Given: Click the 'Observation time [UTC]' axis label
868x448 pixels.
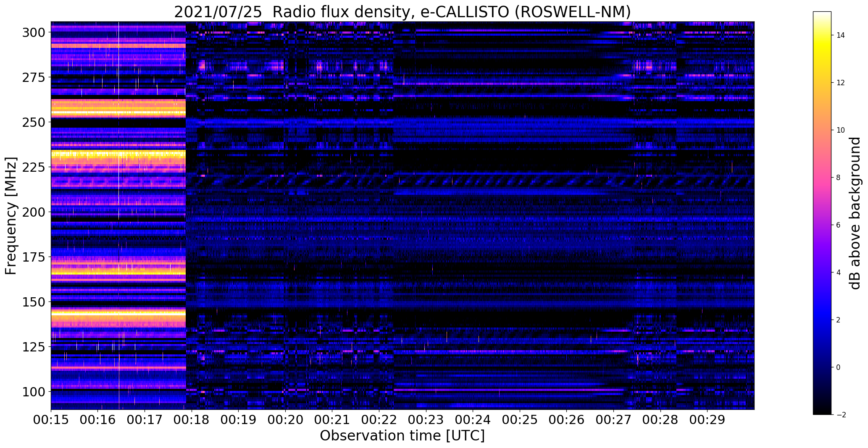Looking at the screenshot, I should (x=402, y=435).
